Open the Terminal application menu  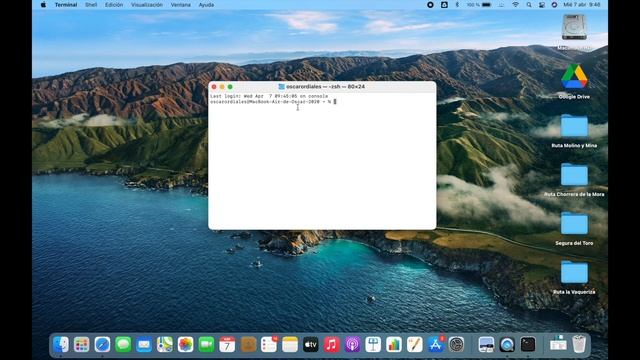coord(66,5)
